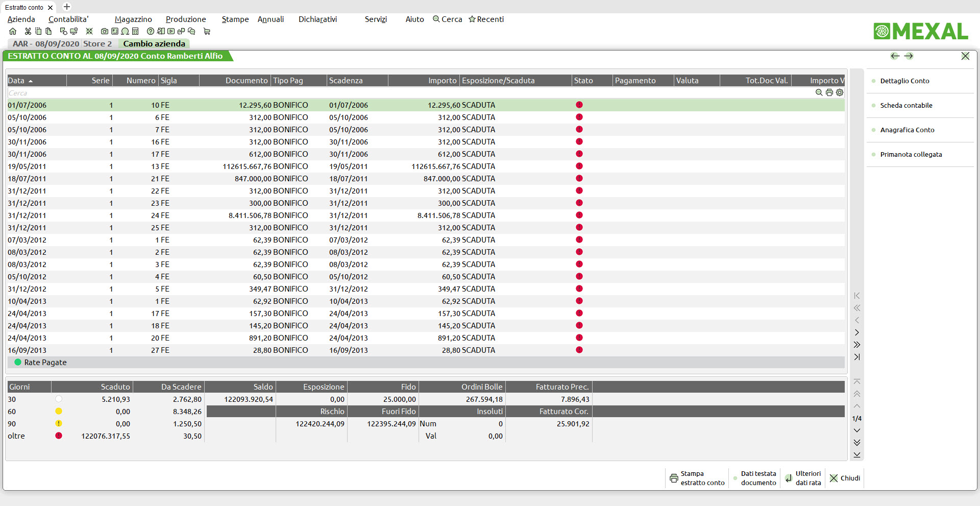Image resolution: width=980 pixels, height=506 pixels.
Task: Go to next page with double down chevron
Action: (x=857, y=443)
